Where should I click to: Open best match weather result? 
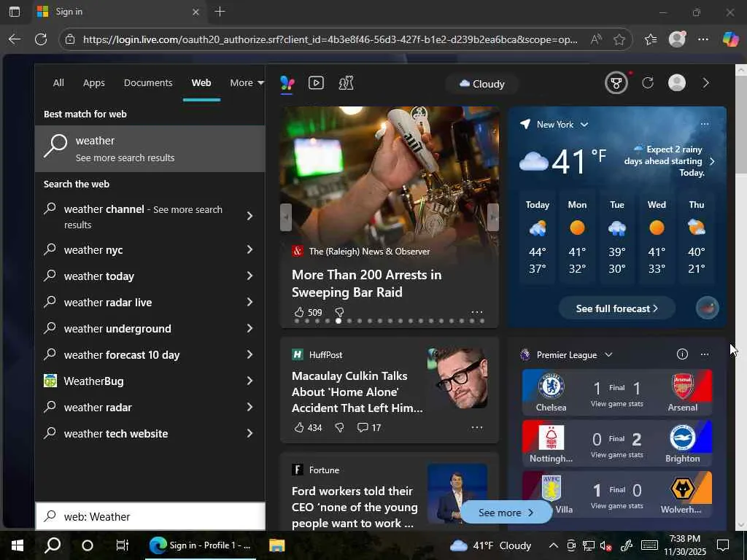click(x=150, y=149)
